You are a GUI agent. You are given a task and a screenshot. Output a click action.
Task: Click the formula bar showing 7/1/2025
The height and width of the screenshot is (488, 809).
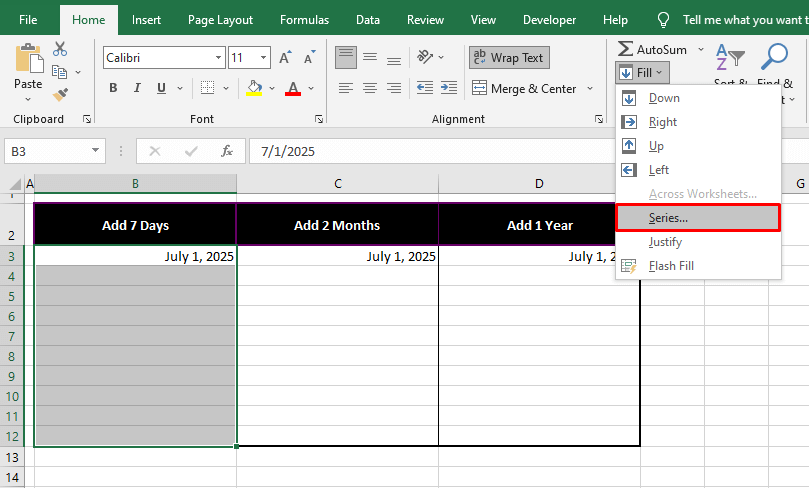pos(432,151)
